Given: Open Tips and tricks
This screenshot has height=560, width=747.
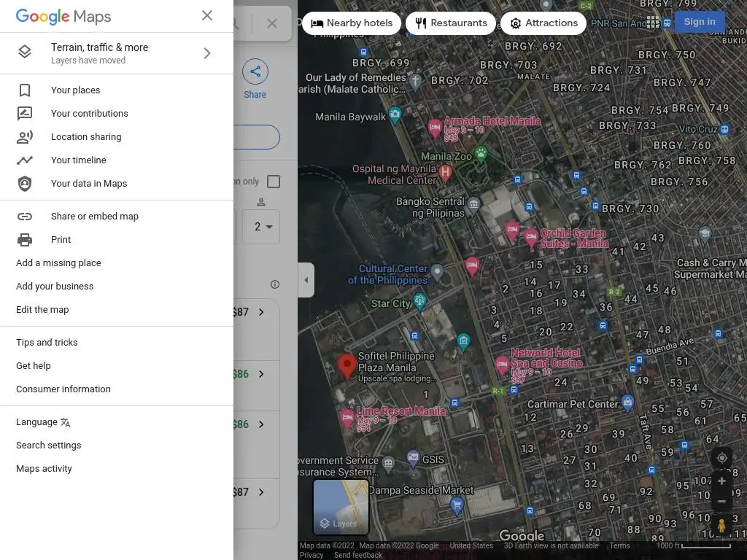Looking at the screenshot, I should point(47,343).
